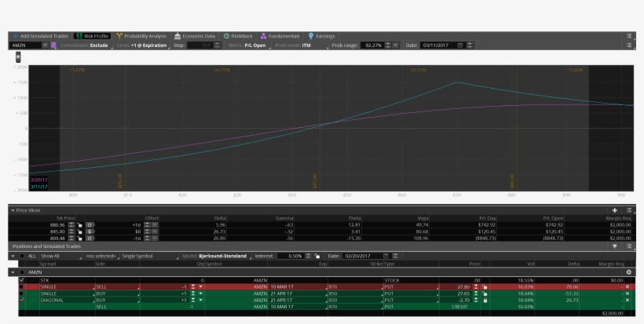Image resolution: width=644 pixels, height=324 pixels.
Task: Open the Price Slices list menu icon
Action: [x=628, y=210]
